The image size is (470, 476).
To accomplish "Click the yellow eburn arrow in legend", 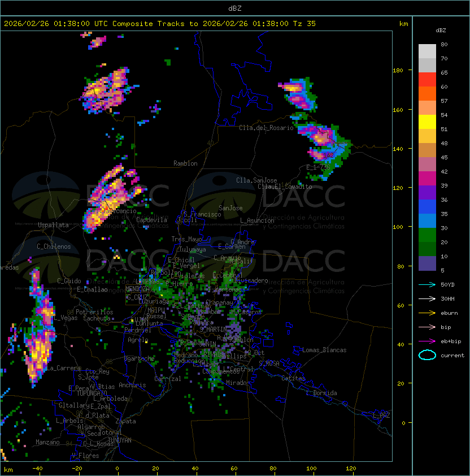I will click(x=427, y=313).
